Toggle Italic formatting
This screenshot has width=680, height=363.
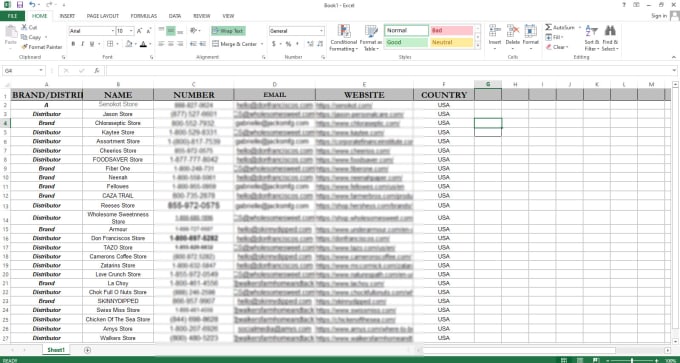pos(82,44)
